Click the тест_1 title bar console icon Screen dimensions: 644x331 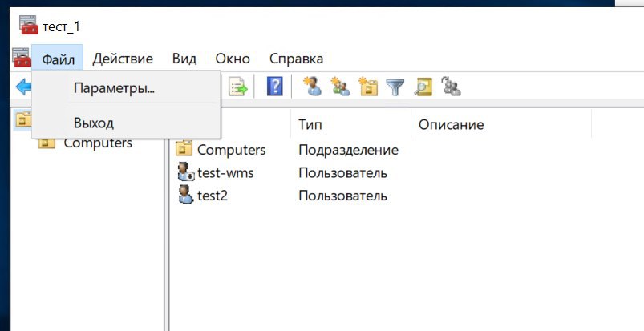[28, 25]
